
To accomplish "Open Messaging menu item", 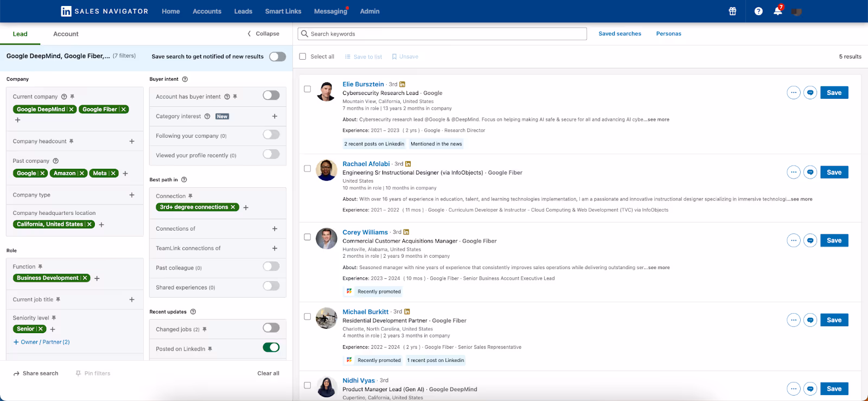I will click(x=330, y=11).
